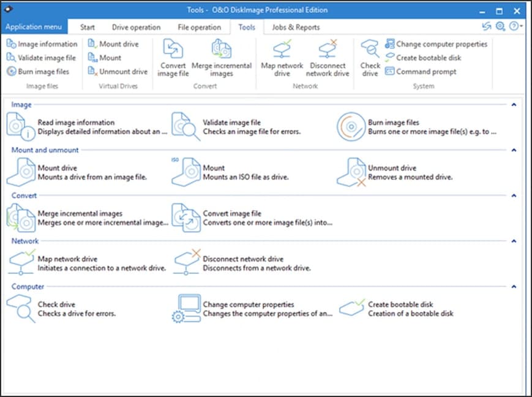532x397 pixels.
Task: Click the Mount drive icon in ribbon
Action: [x=93, y=44]
